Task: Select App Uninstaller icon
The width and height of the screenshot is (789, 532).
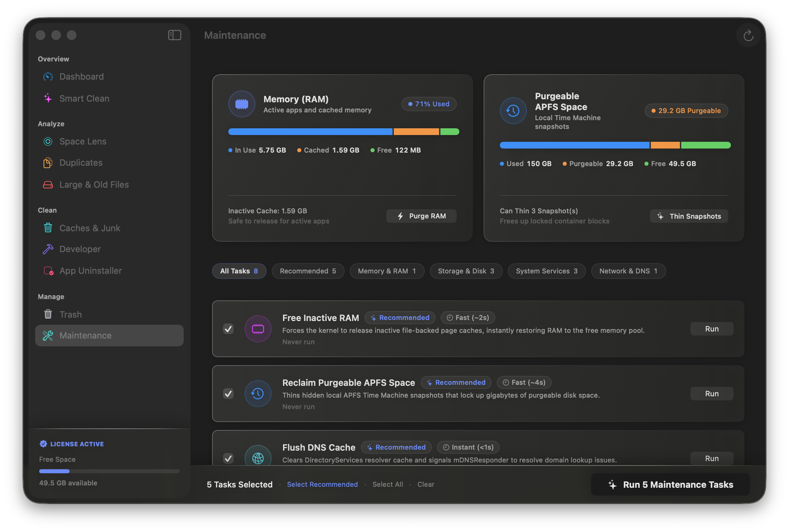Action: tap(48, 271)
